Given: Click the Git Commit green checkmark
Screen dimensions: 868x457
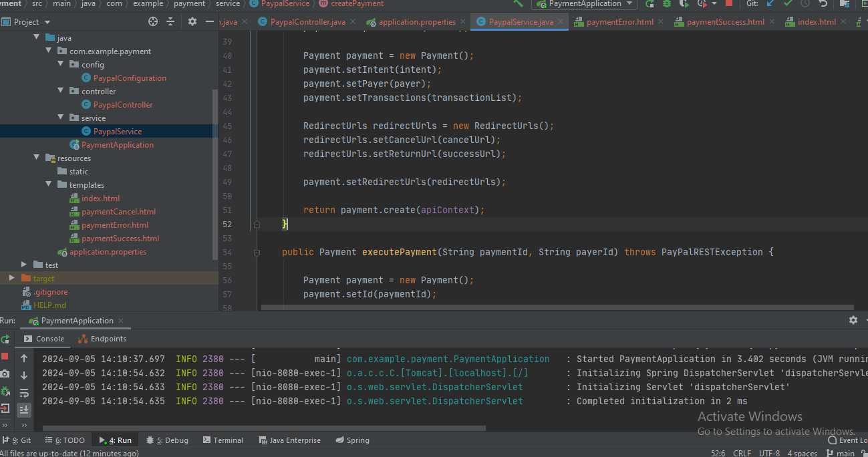Looking at the screenshot, I should point(788,4).
